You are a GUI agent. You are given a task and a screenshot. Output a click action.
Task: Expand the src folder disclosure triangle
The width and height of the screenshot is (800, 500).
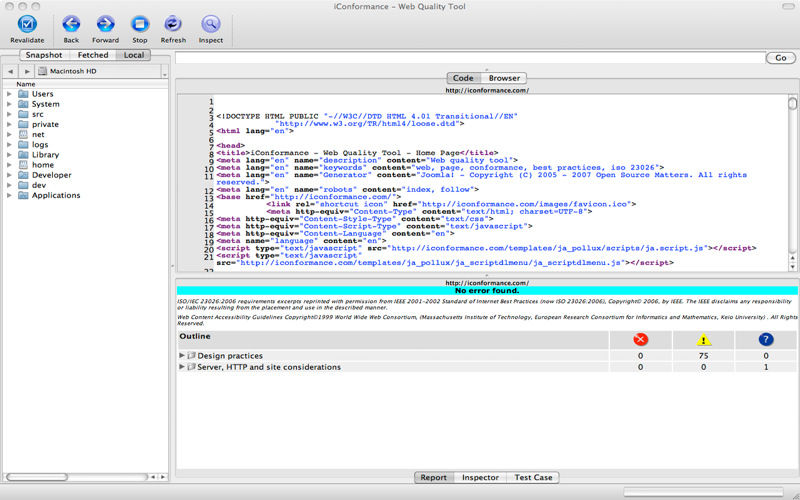pyautogui.click(x=9, y=114)
